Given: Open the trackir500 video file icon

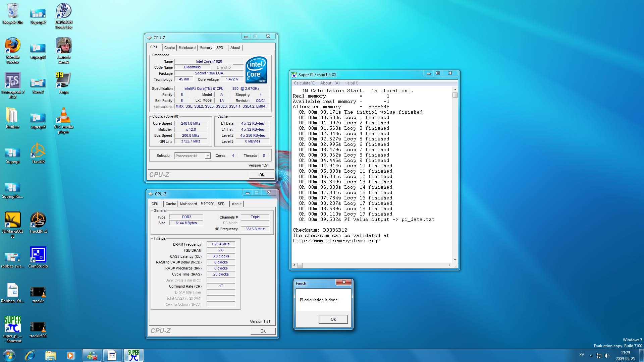Looking at the screenshot, I should click(38, 329).
